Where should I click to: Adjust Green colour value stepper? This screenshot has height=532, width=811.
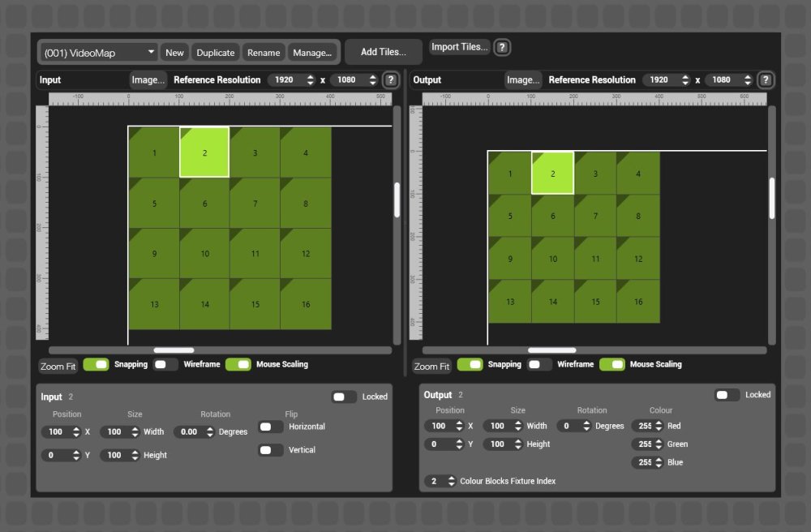pos(659,444)
